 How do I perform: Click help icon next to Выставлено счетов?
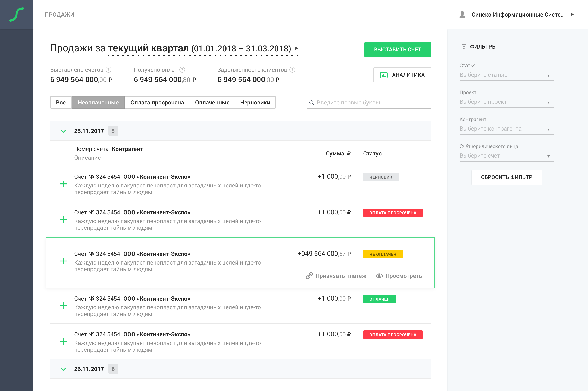(108, 70)
